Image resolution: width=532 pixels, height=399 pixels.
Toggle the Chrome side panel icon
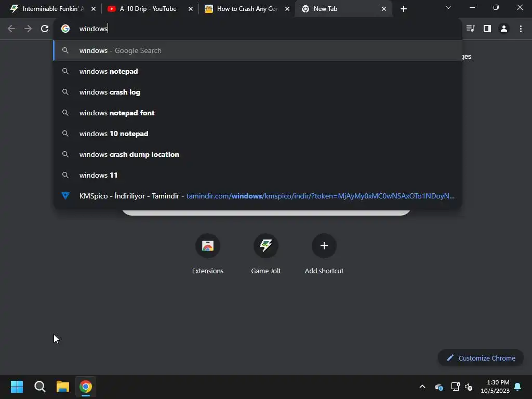click(487, 29)
